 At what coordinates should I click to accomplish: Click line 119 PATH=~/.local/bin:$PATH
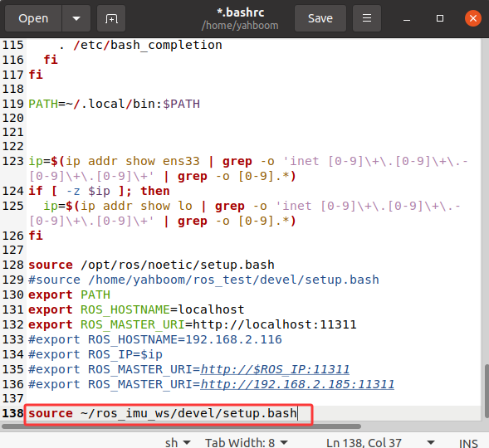pos(114,104)
